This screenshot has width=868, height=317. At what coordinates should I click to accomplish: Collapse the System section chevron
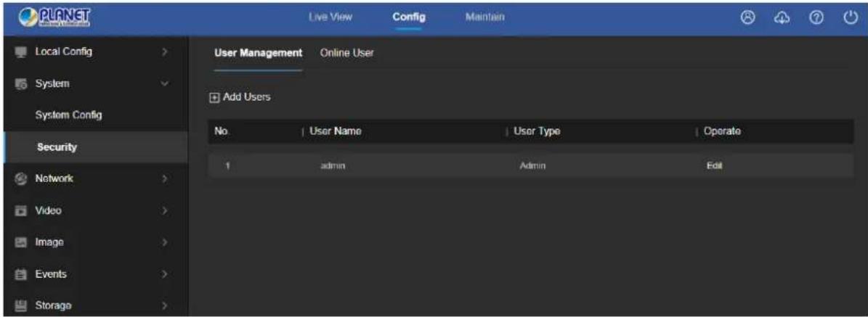164,84
